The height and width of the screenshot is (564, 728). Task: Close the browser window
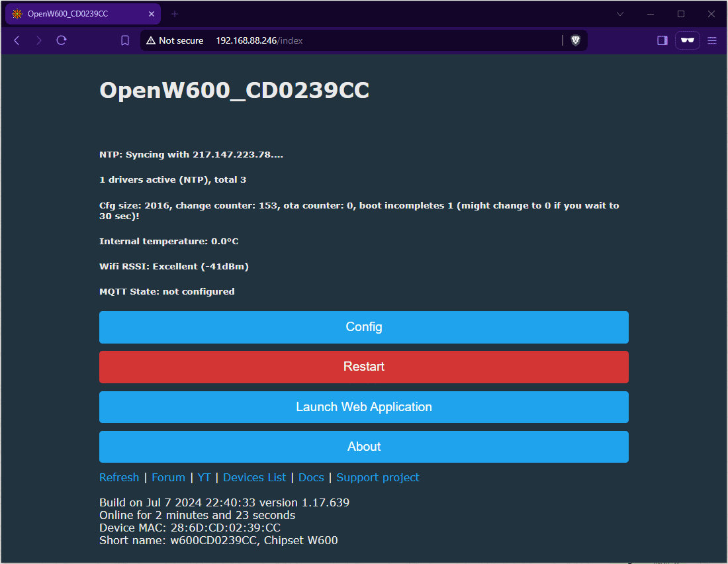711,14
